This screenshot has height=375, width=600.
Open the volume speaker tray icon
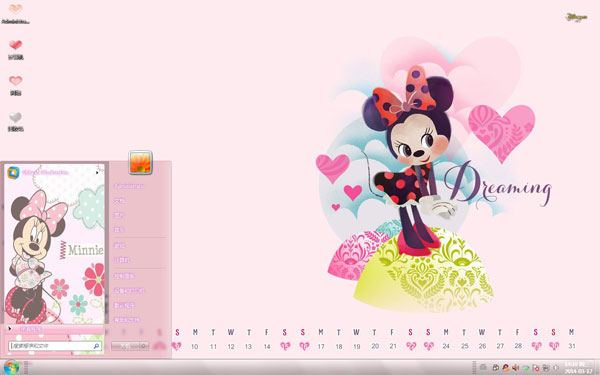coord(516,367)
